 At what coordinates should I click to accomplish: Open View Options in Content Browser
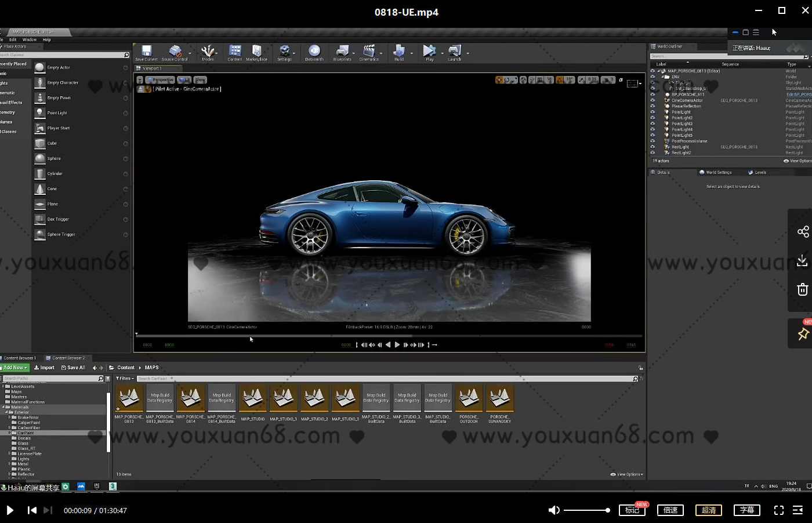click(x=626, y=474)
